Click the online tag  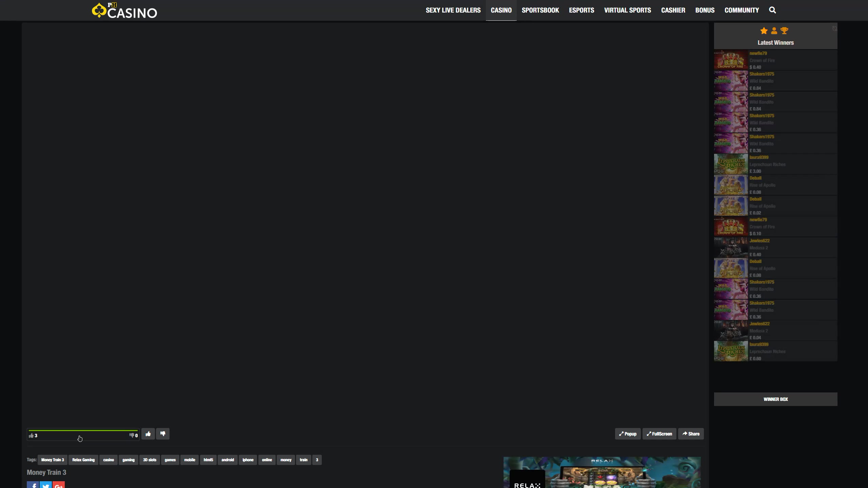(x=267, y=460)
